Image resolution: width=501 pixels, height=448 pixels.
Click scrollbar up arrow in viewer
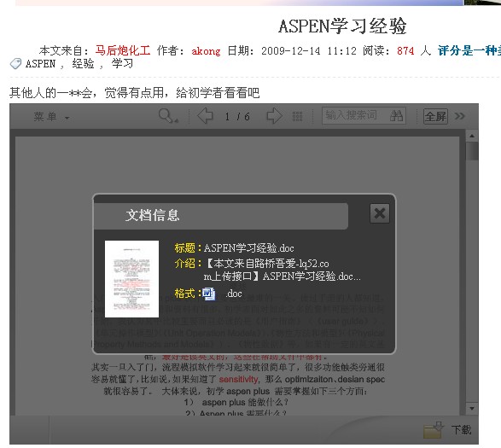472,137
